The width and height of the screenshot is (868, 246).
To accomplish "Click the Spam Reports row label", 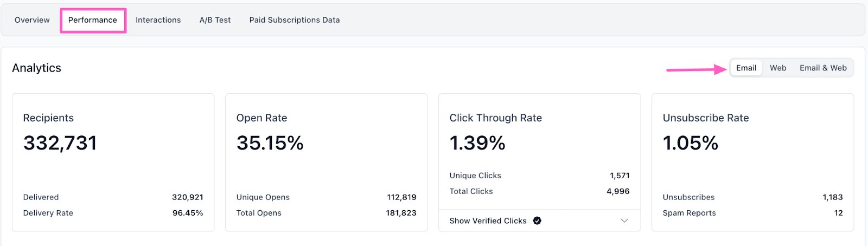I will point(689,213).
